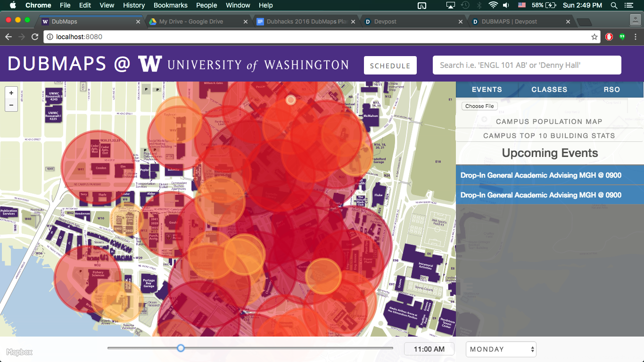This screenshot has height=362, width=644.
Task: Select second Drop-In General Academic Advising event
Action: coord(550,195)
